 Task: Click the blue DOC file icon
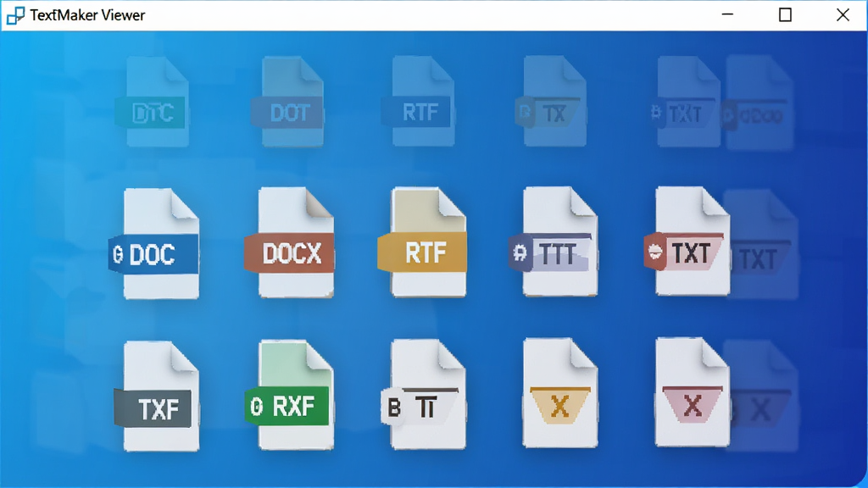(x=154, y=244)
